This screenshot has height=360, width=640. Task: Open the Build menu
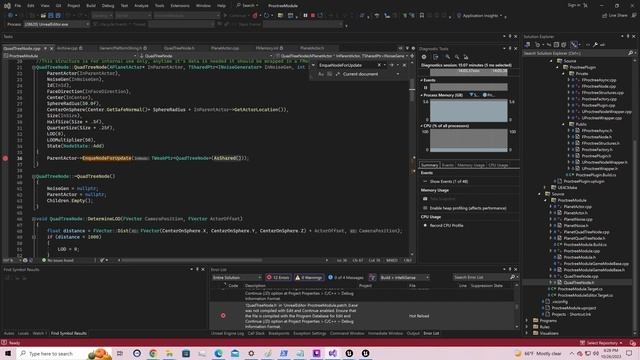coord(91,6)
